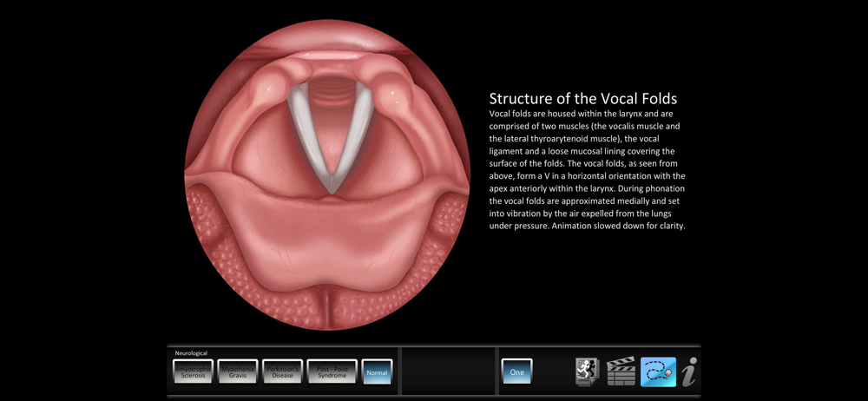Select Amyotrophic Sclerosis condition
868x401 pixels.
coord(193,371)
